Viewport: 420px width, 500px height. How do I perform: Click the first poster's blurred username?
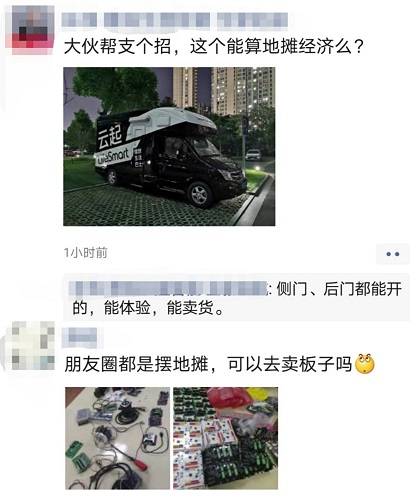(175, 20)
